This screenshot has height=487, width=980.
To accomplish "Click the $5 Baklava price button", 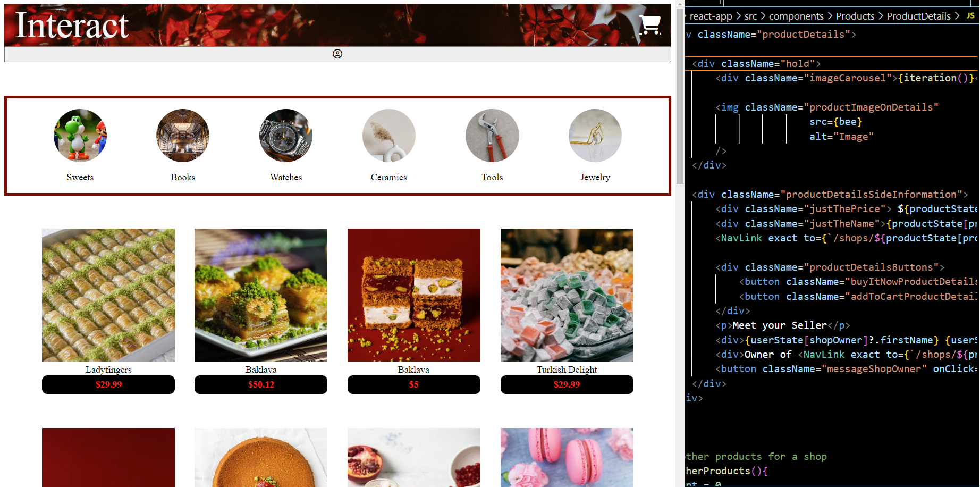I will click(x=413, y=384).
